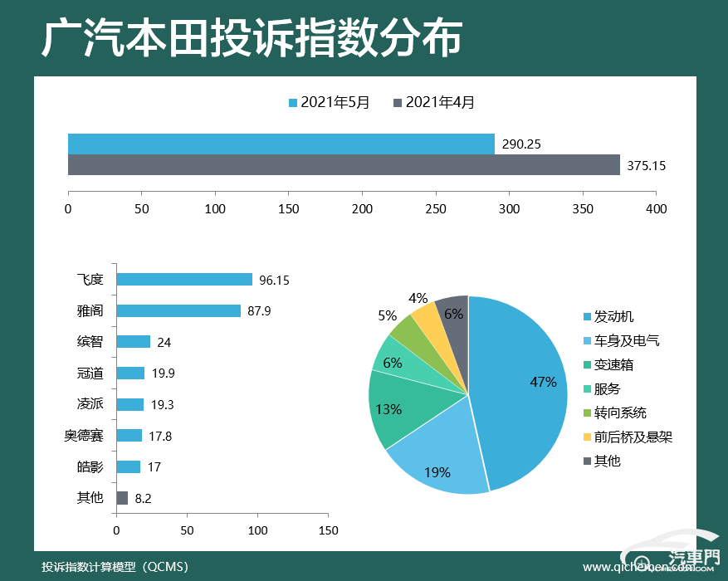The width and height of the screenshot is (728, 581).
Task: Click the 前后桥及悬架 legend text
Action: tap(633, 437)
